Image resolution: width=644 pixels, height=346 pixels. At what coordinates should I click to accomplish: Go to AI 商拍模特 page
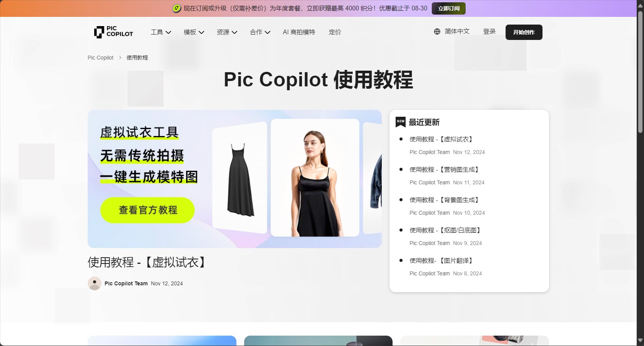click(x=299, y=32)
